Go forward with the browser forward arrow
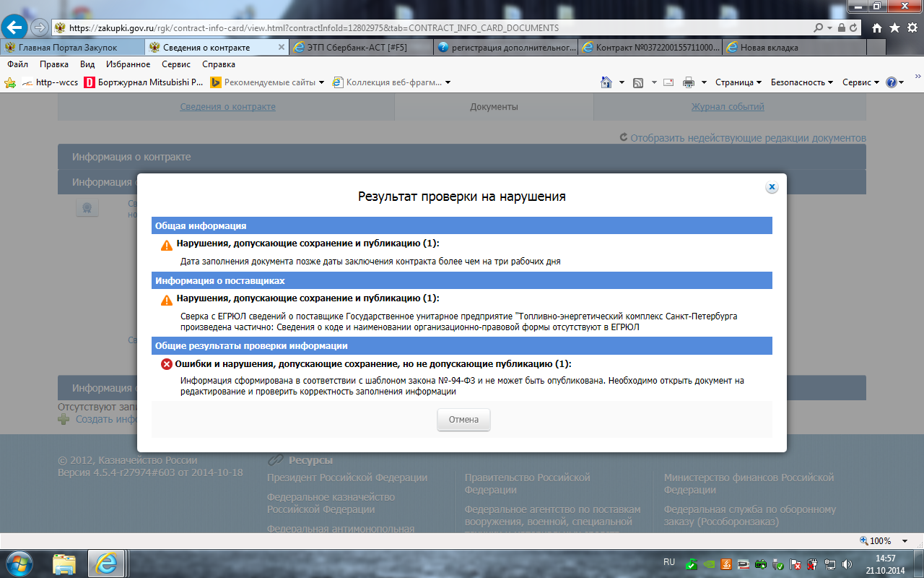 pos(40,27)
